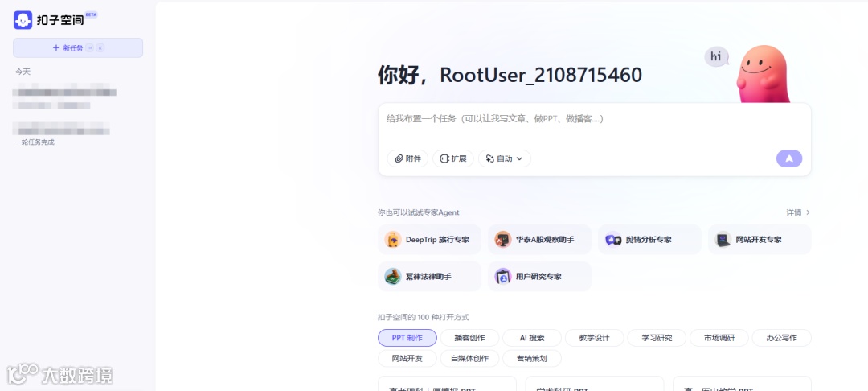Select the 营销策划 category chip
This screenshot has height=391, width=868.
pyautogui.click(x=532, y=358)
